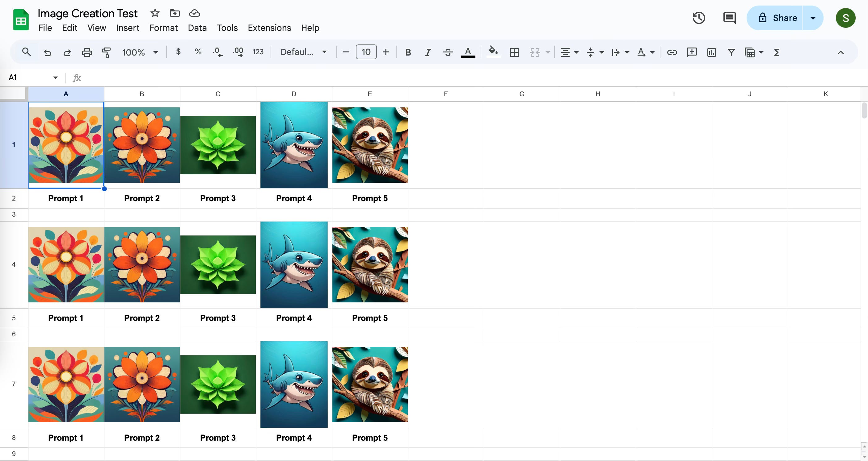Open the comments panel

point(730,18)
